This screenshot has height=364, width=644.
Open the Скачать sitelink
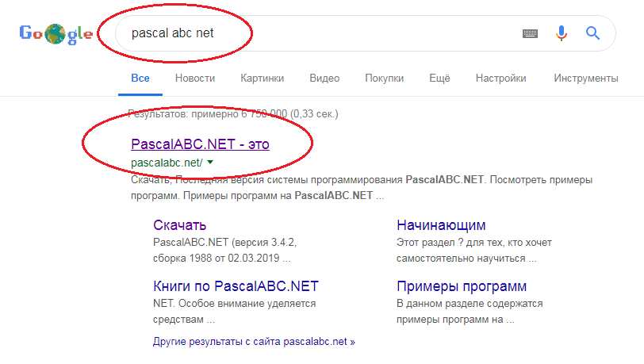click(179, 225)
